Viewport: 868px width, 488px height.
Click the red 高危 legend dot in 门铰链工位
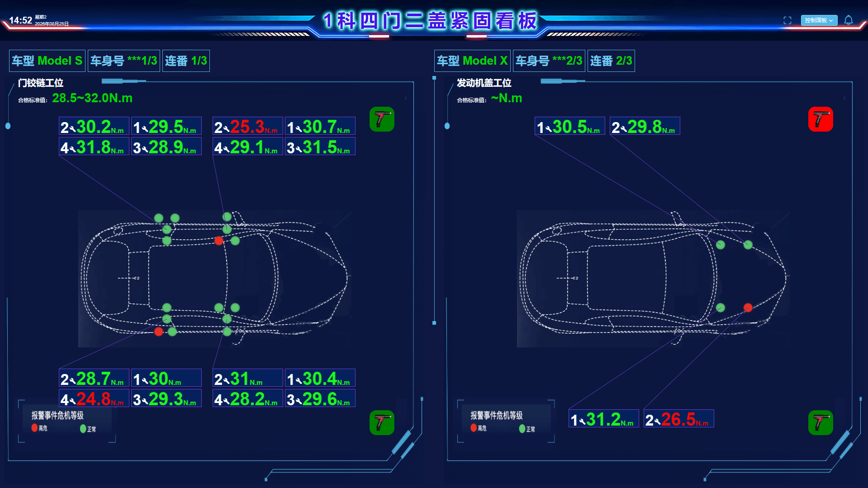[35, 428]
